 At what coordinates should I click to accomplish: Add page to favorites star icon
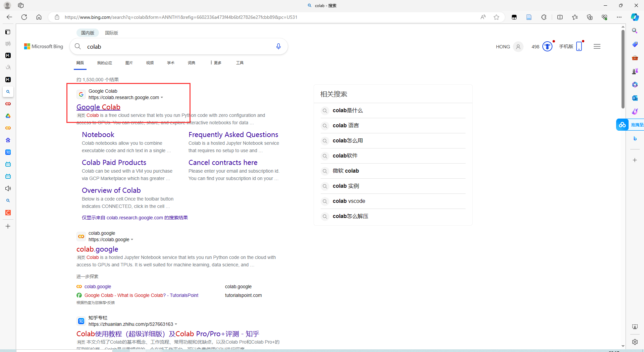[496, 17]
